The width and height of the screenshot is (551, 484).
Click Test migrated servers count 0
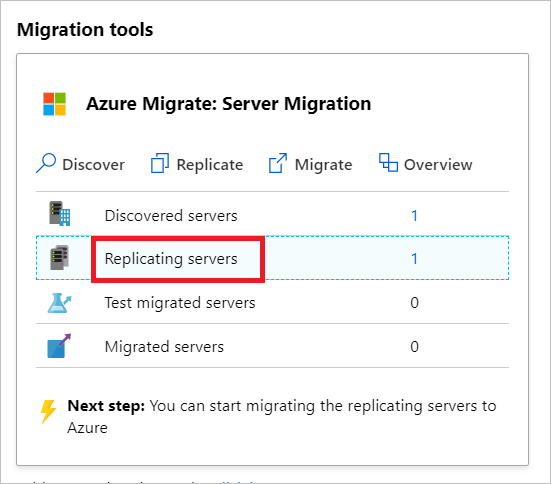click(414, 303)
